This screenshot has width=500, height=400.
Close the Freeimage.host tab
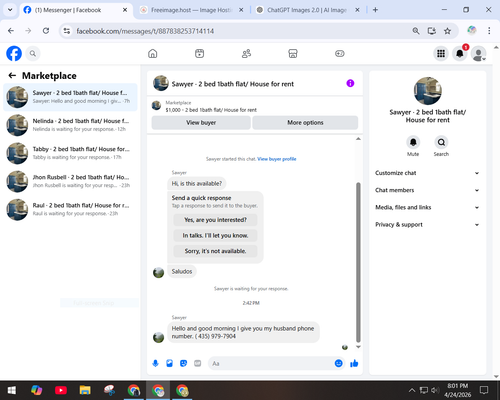point(241,10)
